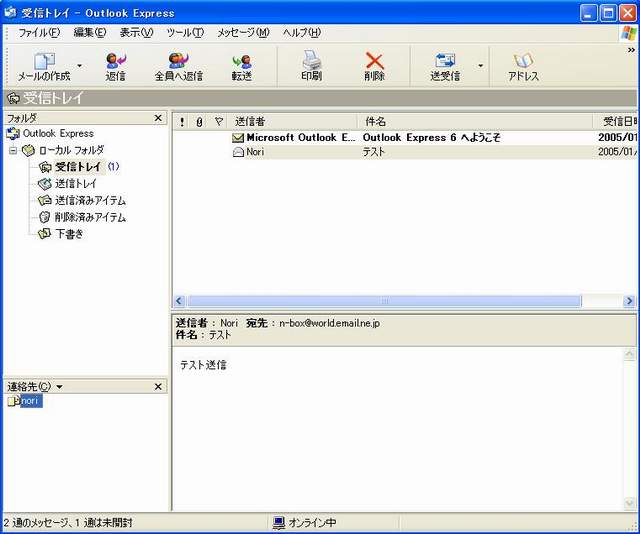The image size is (640, 534).
Task: Show more toolbar buttons via the chevron
Action: tap(631, 50)
